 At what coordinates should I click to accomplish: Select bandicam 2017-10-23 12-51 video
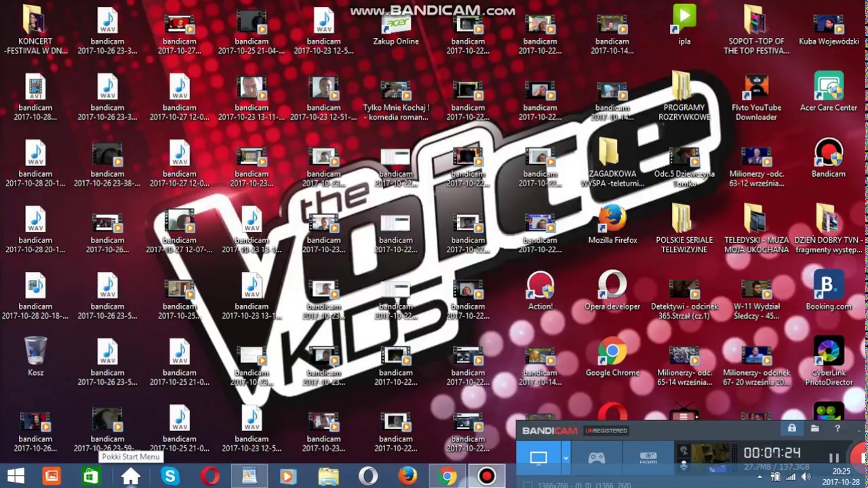(x=323, y=97)
